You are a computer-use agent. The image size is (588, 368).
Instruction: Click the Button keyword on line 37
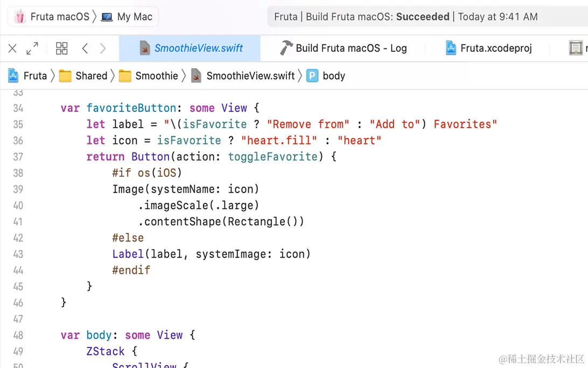pos(150,156)
